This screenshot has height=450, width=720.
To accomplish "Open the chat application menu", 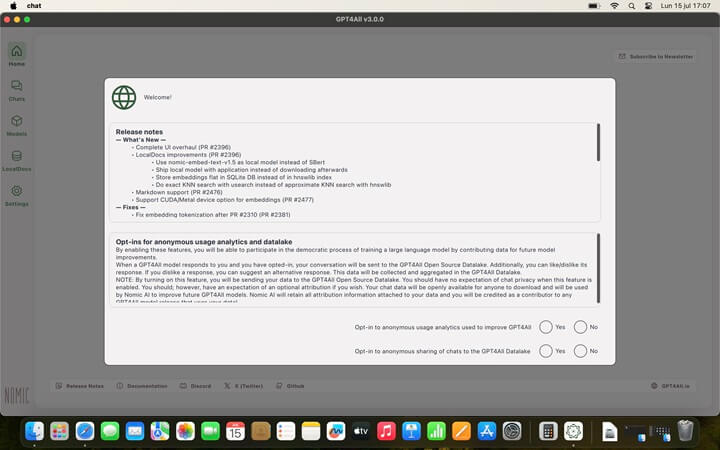I will 34,6.
